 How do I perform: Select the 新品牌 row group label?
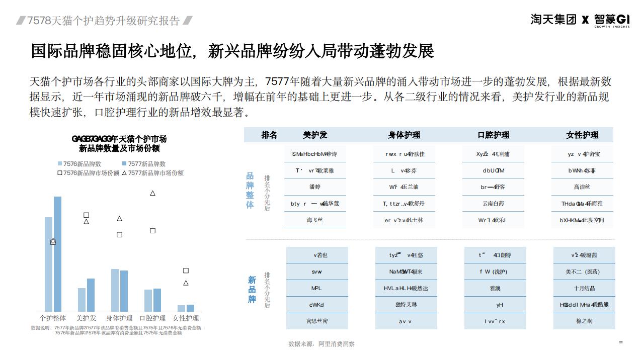point(252,290)
